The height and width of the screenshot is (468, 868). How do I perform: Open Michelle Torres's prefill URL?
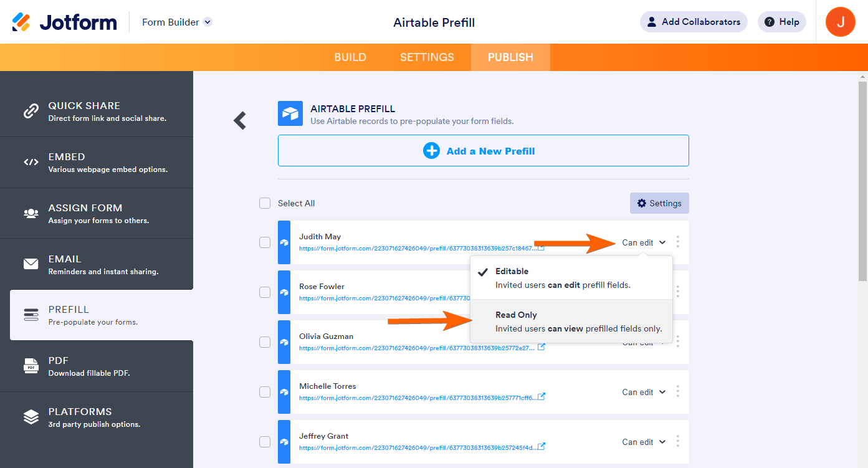coord(417,398)
